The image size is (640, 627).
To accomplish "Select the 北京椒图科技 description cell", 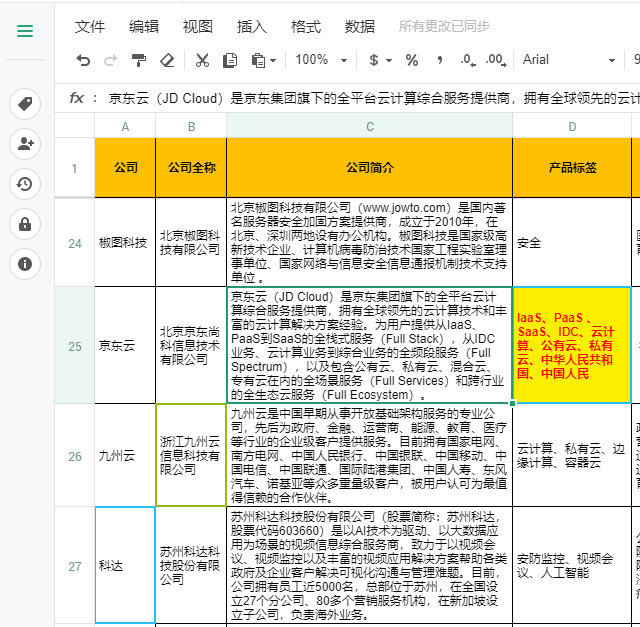I will [369, 242].
